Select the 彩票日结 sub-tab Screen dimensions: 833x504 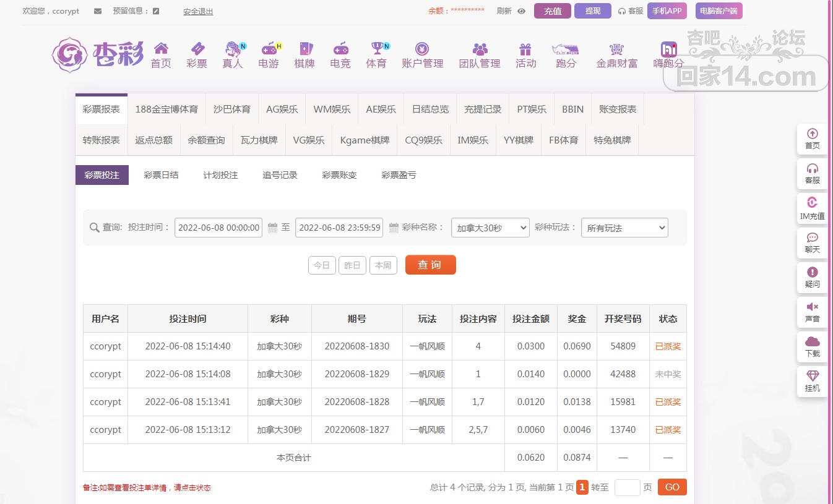tap(161, 175)
